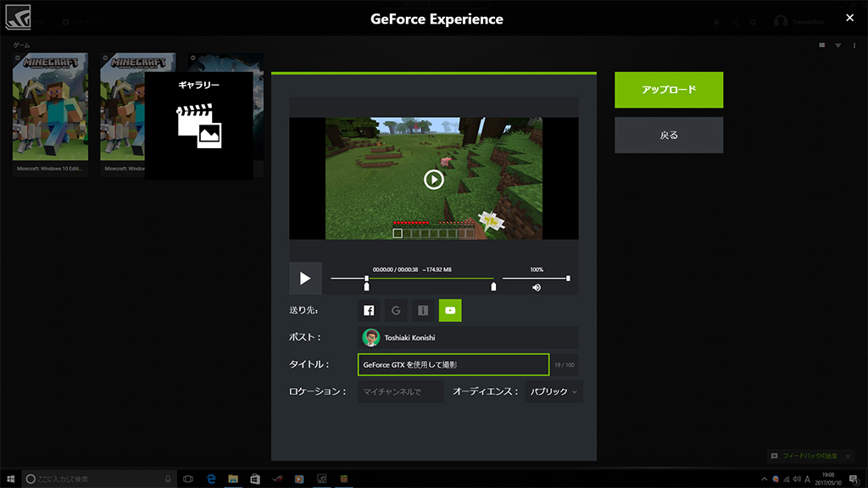
Task: Open first Minecraft: Windows 10 Edition game tile
Action: [x=50, y=114]
